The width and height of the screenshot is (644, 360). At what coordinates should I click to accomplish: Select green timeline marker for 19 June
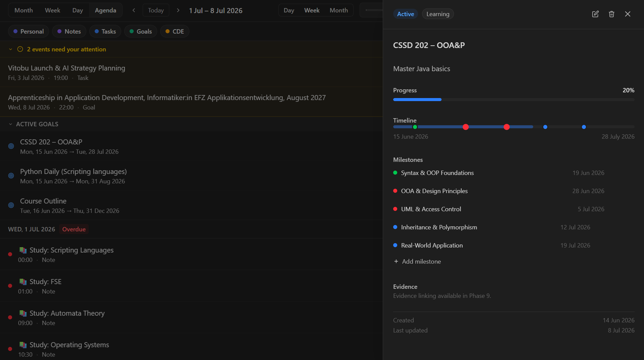pos(415,127)
